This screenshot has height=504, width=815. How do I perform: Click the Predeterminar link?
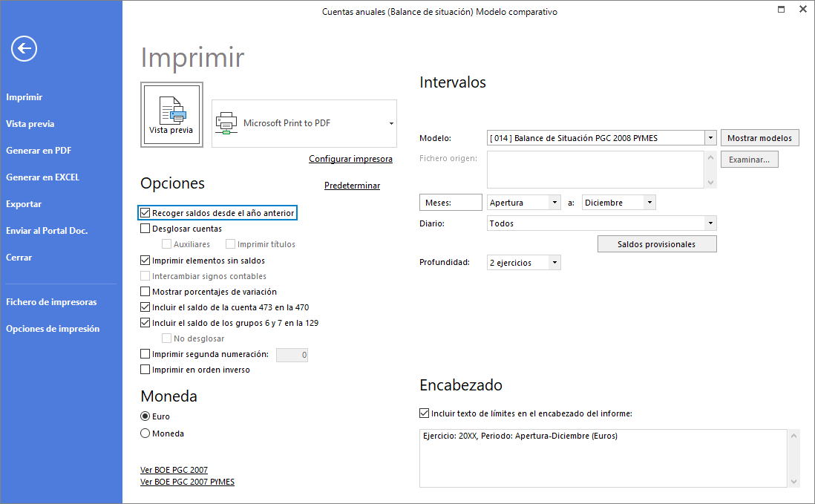click(x=353, y=186)
